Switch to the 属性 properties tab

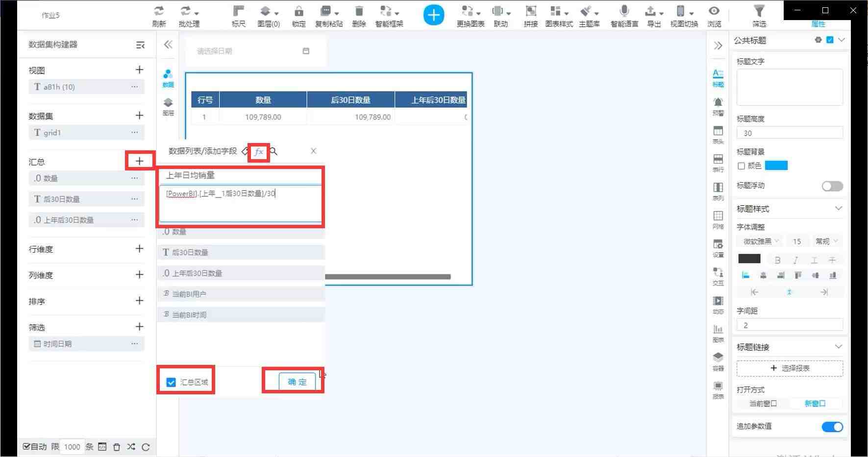818,24
